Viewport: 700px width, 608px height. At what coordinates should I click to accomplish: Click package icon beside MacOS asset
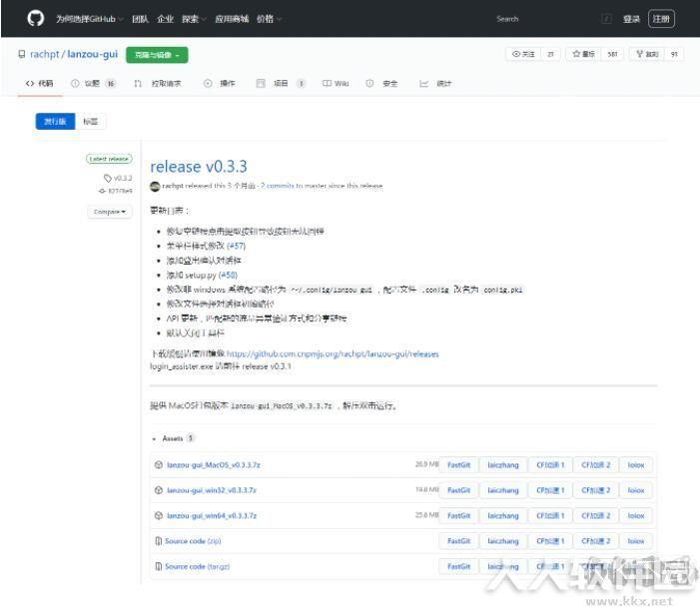coord(158,465)
